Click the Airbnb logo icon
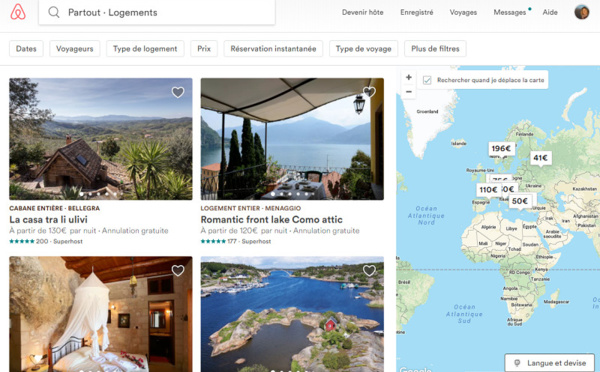Viewport: 600px width, 372px height. 18,12
